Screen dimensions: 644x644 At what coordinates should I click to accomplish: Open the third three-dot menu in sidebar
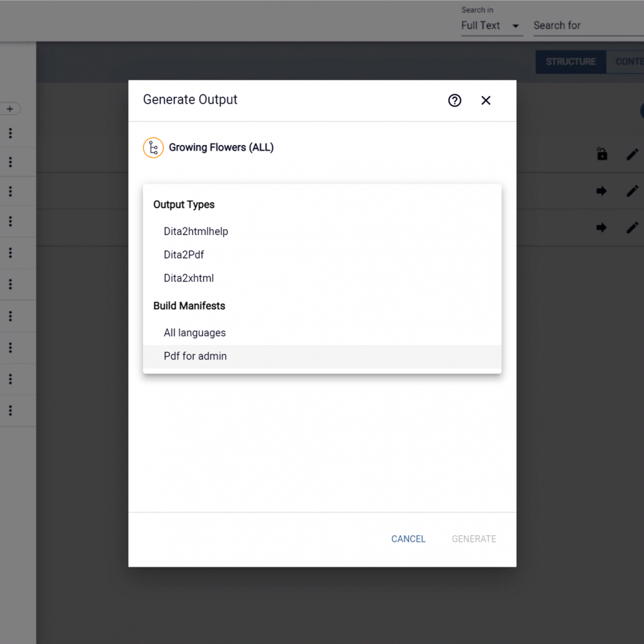pyautogui.click(x=10, y=191)
